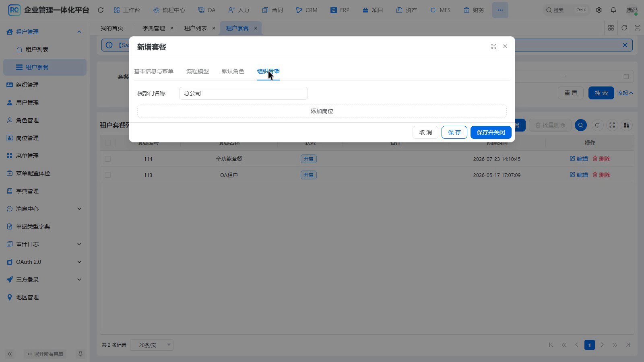This screenshot has width=644, height=362.
Task: Click the 取消 button
Action: (425, 132)
